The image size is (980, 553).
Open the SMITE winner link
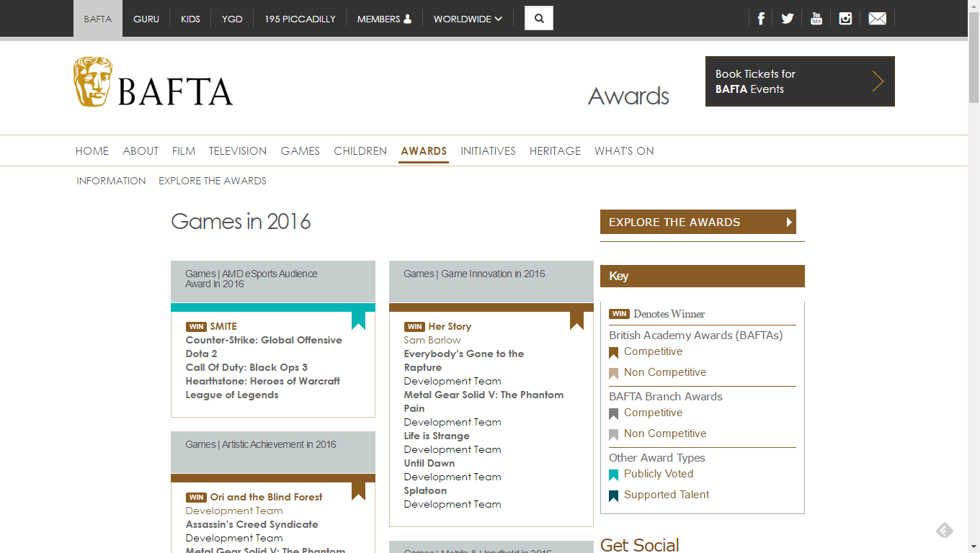click(x=223, y=326)
